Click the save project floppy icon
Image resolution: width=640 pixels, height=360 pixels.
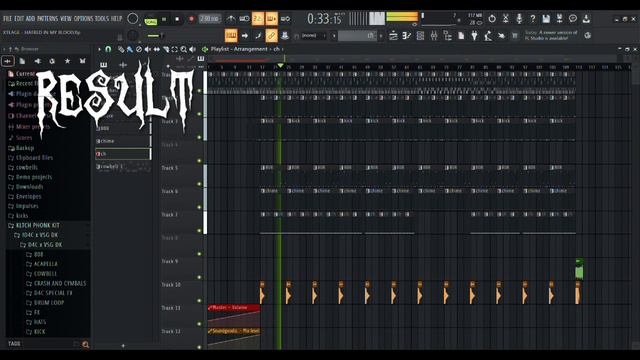coord(546,19)
